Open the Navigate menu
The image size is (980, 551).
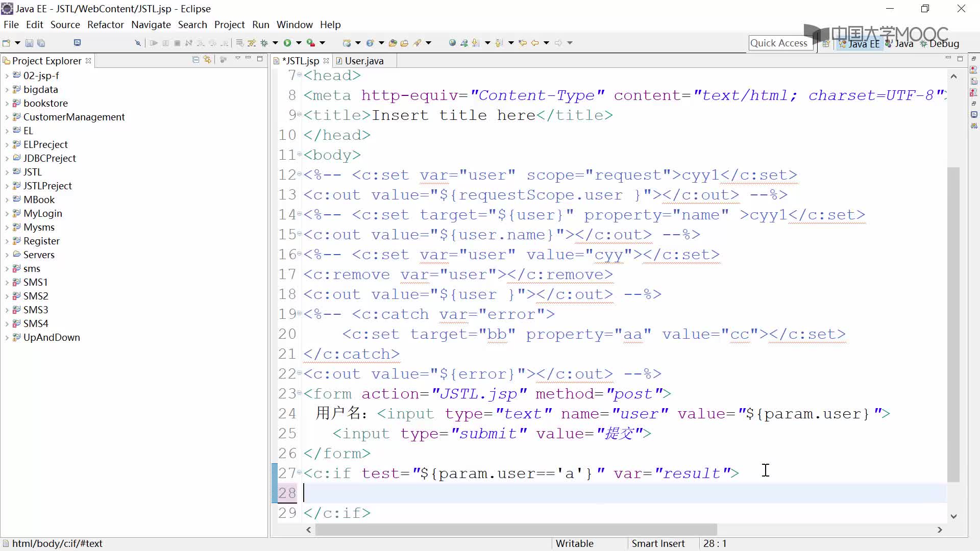(151, 24)
